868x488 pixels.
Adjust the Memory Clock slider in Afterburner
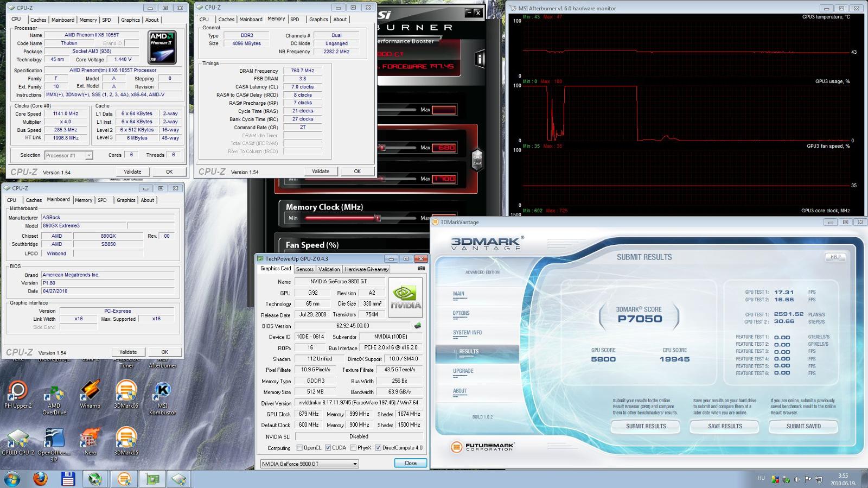[x=377, y=218]
